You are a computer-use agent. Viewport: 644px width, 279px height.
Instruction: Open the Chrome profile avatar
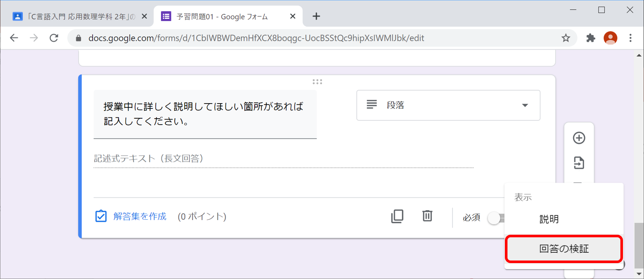[x=610, y=38]
